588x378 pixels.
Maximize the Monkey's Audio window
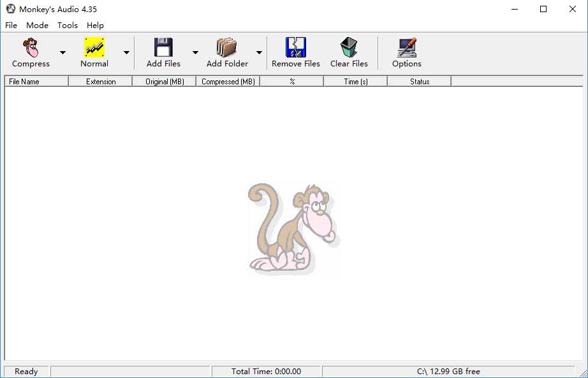click(x=543, y=9)
